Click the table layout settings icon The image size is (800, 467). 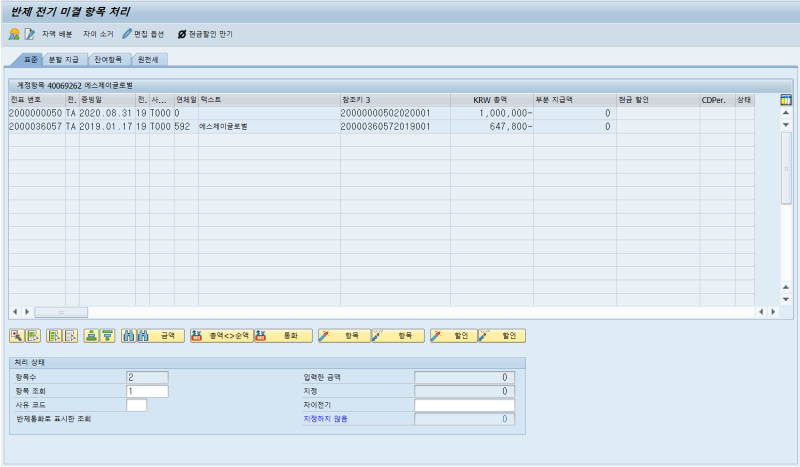pos(786,100)
